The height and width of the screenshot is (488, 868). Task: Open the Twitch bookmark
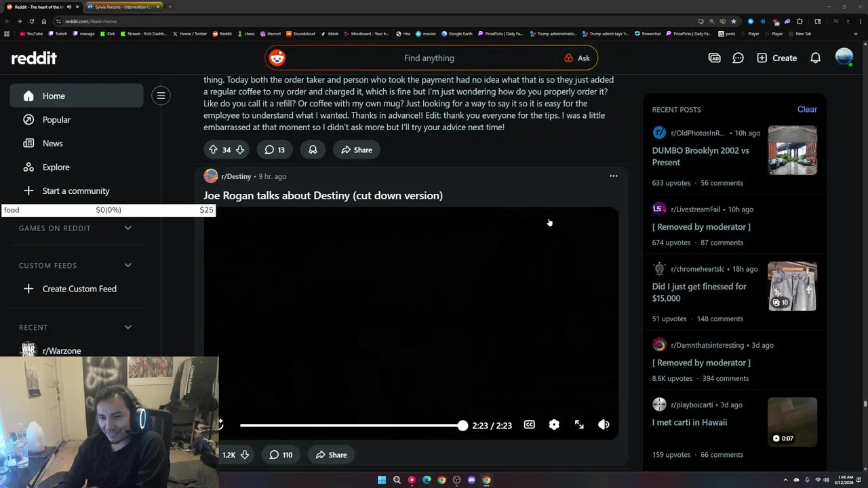(x=58, y=33)
